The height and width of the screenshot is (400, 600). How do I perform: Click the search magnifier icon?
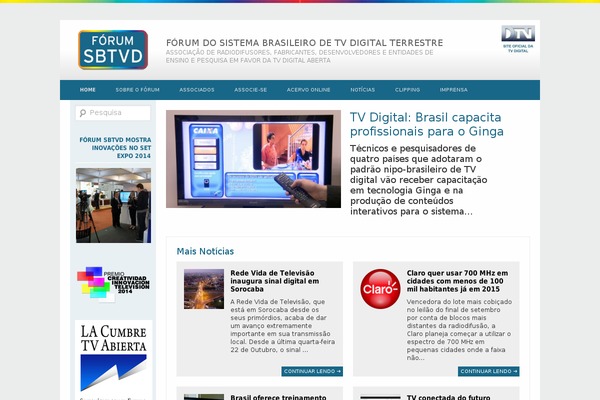(x=82, y=113)
